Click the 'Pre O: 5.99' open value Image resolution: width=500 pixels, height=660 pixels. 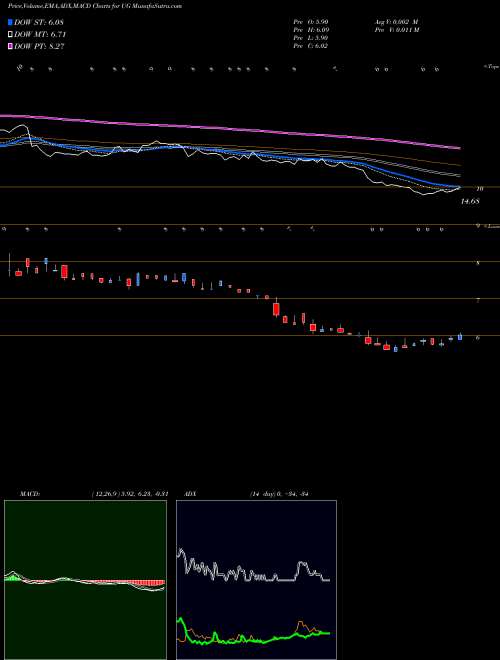click(311, 22)
